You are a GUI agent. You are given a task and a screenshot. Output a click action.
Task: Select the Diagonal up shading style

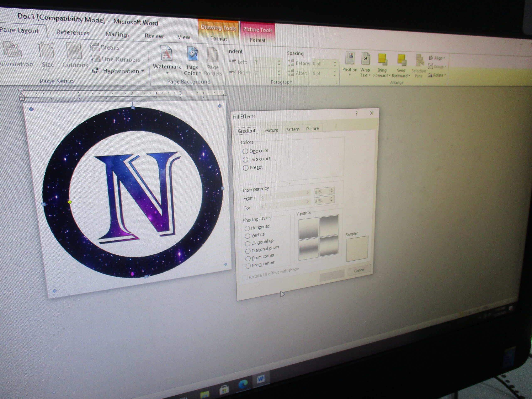point(248,243)
